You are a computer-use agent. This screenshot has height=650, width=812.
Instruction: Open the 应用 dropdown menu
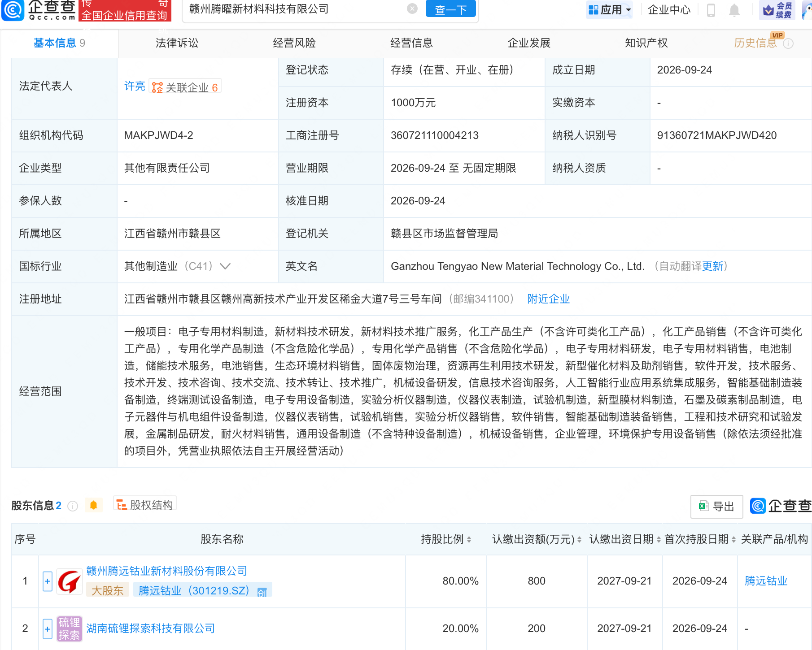[610, 9]
